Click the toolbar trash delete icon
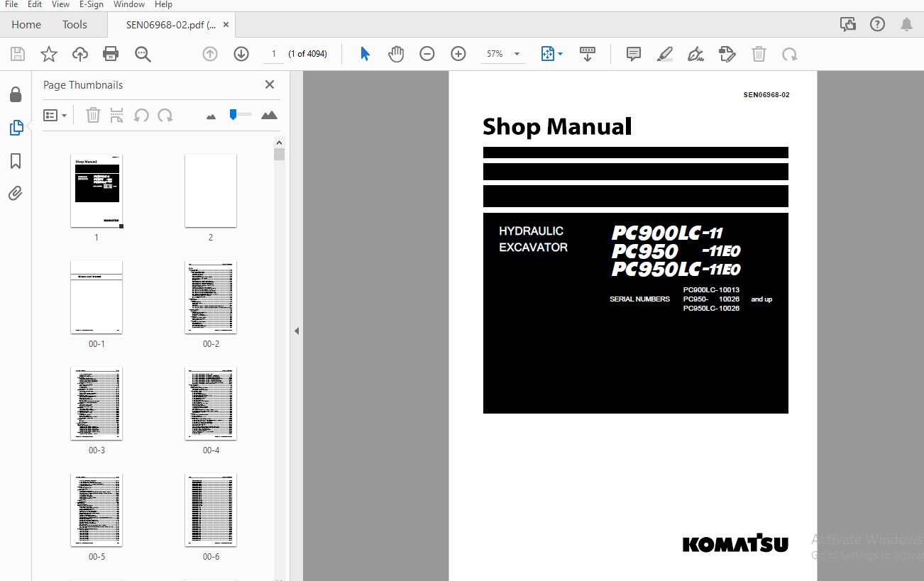The width and height of the screenshot is (924, 581). [759, 54]
